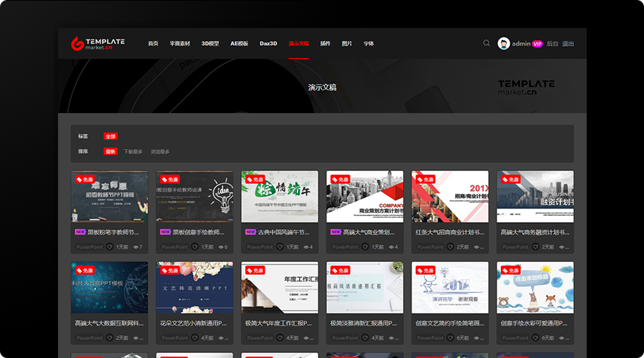
Task: Click title 高端大气商务融资计划书...
Action: tap(535, 232)
